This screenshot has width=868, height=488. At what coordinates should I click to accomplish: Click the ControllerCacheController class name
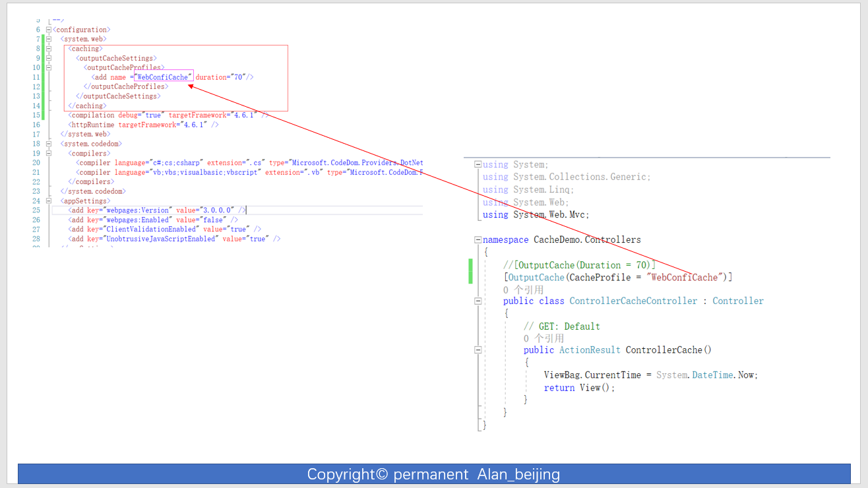click(633, 301)
